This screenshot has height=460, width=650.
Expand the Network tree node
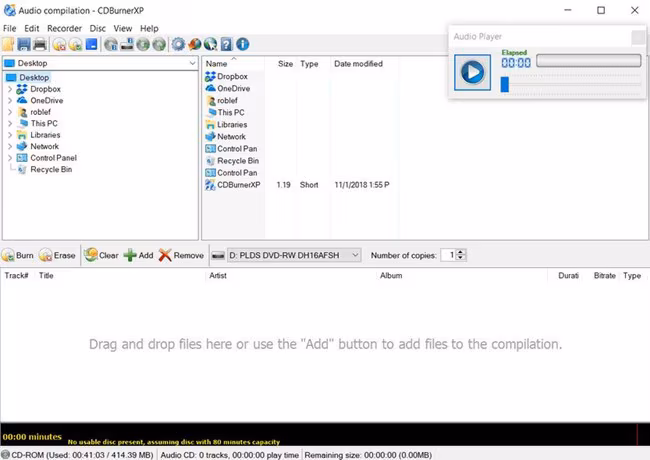click(x=10, y=146)
